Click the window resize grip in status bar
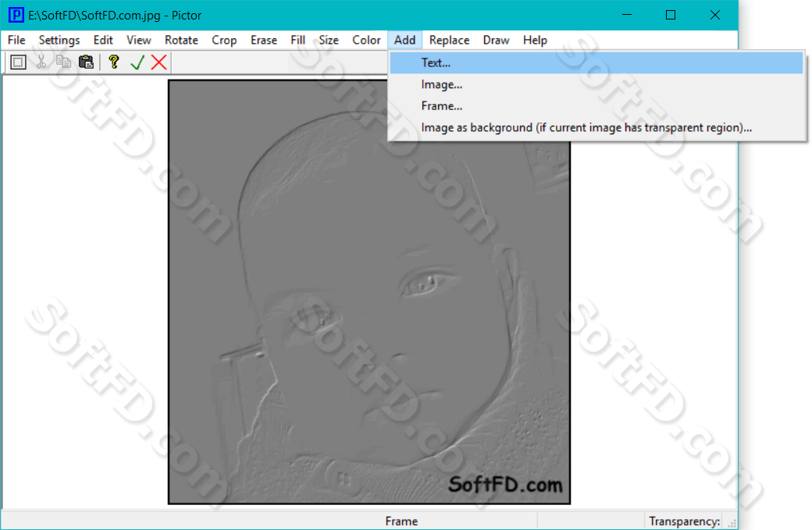The width and height of the screenshot is (812, 530). coord(732,524)
